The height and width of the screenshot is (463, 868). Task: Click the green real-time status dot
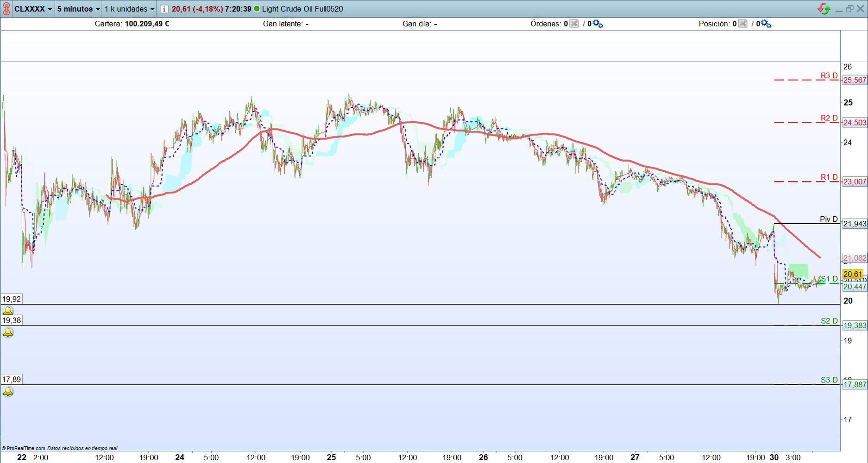click(257, 9)
